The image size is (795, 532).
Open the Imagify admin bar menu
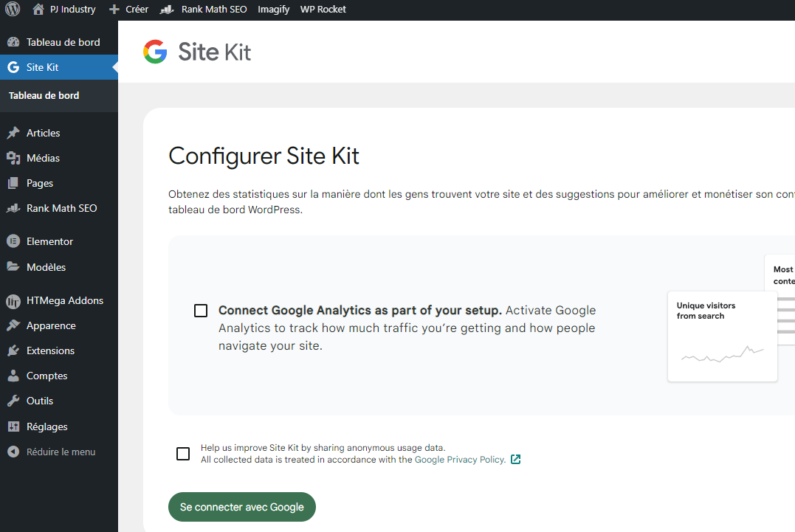[273, 10]
